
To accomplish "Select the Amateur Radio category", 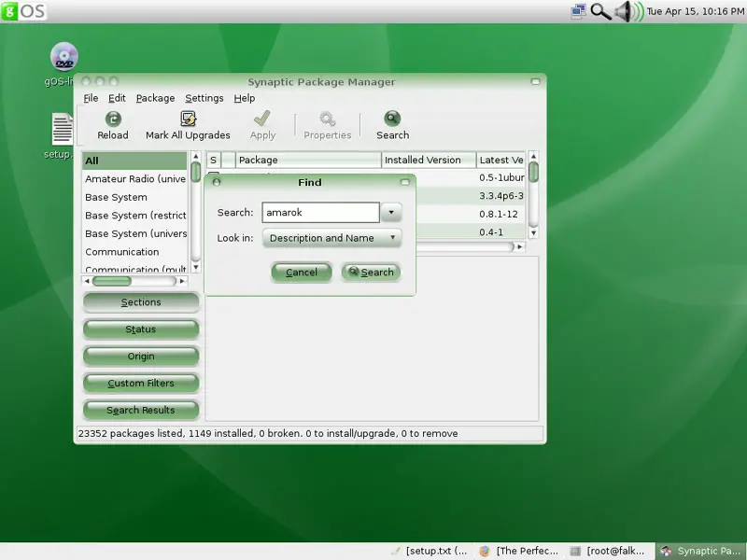I will 134,179.
